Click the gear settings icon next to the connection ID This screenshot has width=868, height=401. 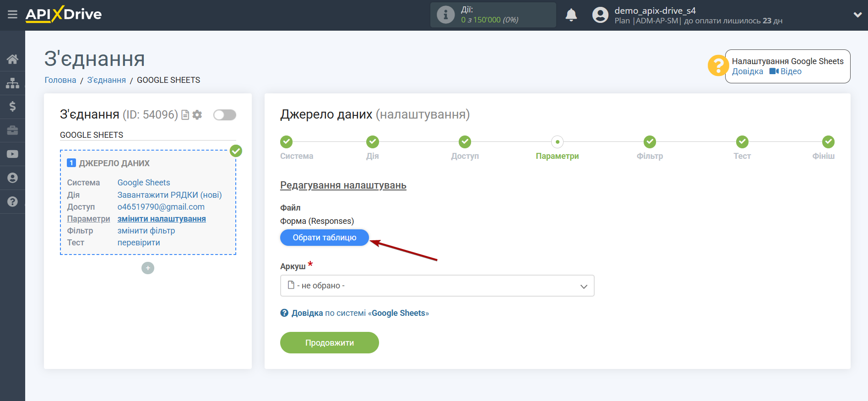click(x=197, y=115)
